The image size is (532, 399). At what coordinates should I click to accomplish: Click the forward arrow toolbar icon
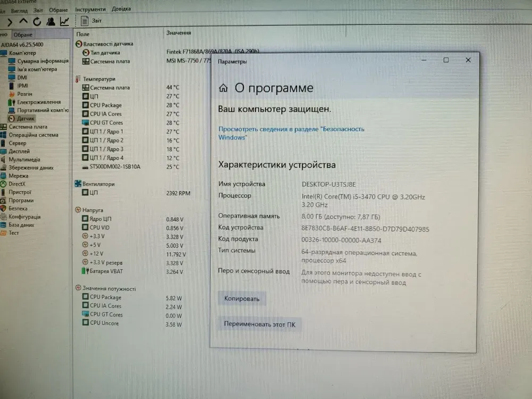click(x=9, y=22)
